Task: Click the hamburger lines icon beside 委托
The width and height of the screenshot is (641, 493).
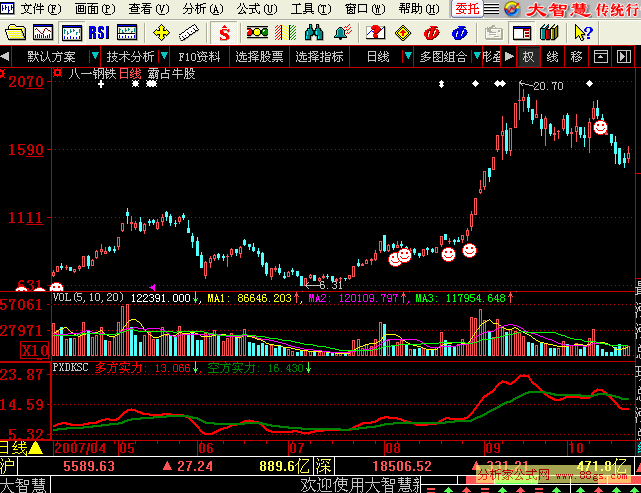Action: [491, 9]
